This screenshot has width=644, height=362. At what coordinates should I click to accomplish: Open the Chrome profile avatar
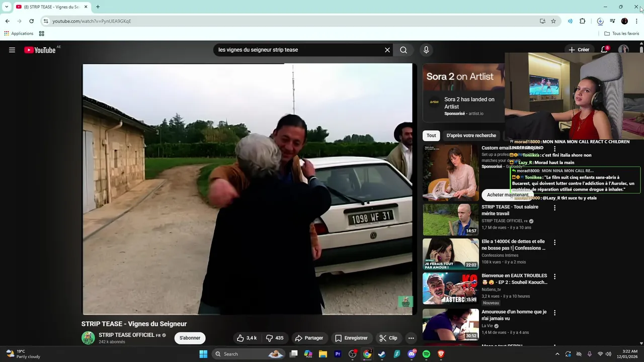click(x=624, y=21)
